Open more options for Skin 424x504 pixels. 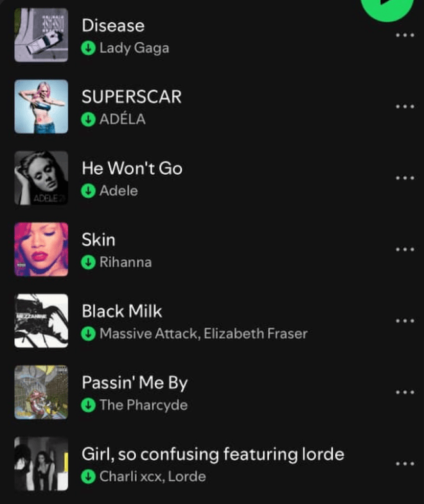point(405,249)
